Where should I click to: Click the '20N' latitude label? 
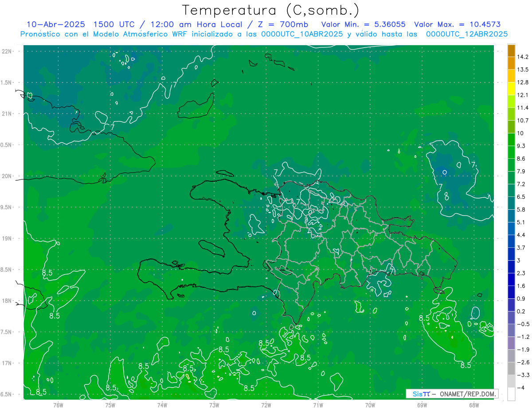point(8,176)
